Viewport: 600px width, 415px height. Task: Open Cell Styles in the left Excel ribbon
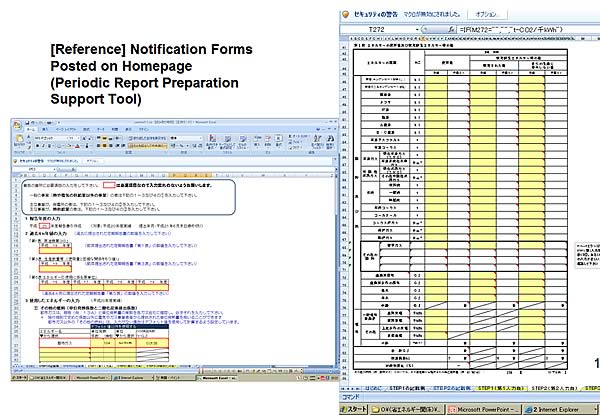242,142
